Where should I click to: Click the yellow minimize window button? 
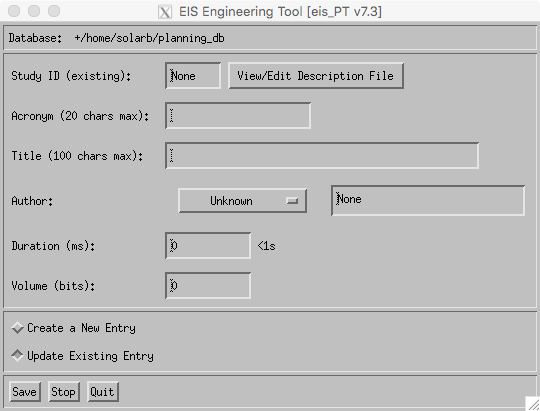click(x=34, y=11)
